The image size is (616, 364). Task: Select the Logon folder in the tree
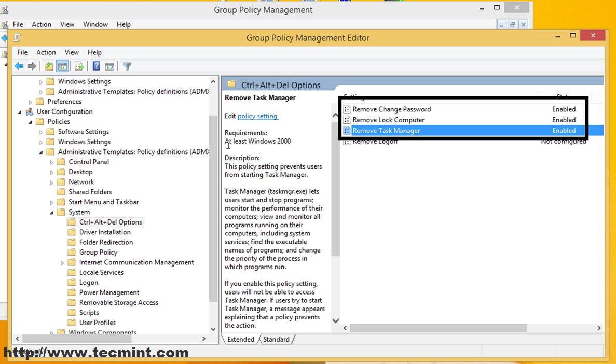point(88,282)
